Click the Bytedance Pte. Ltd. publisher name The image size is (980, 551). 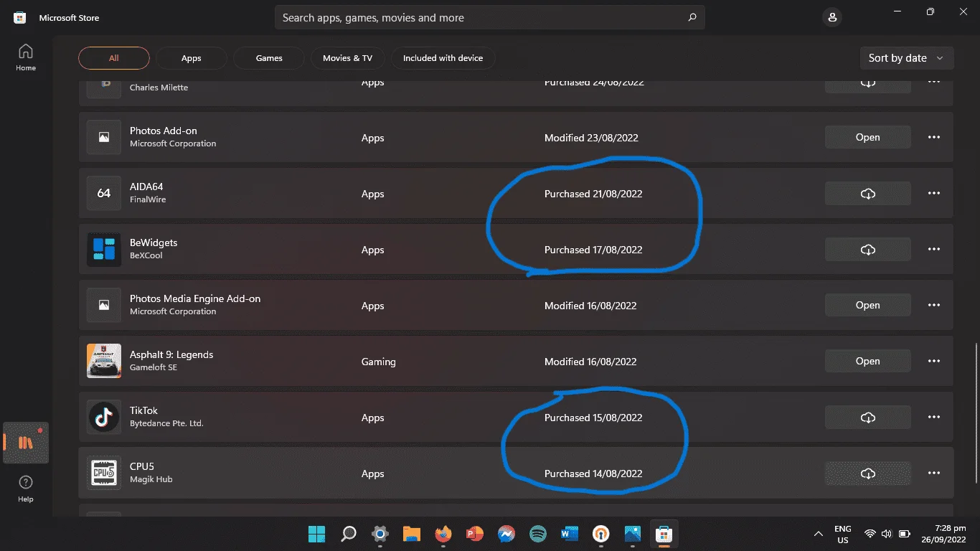167,423
